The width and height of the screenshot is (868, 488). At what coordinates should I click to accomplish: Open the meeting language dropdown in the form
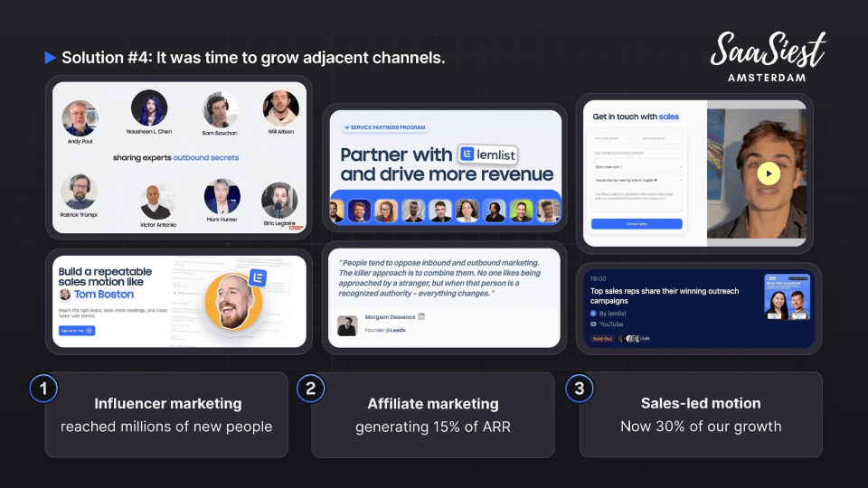637,181
